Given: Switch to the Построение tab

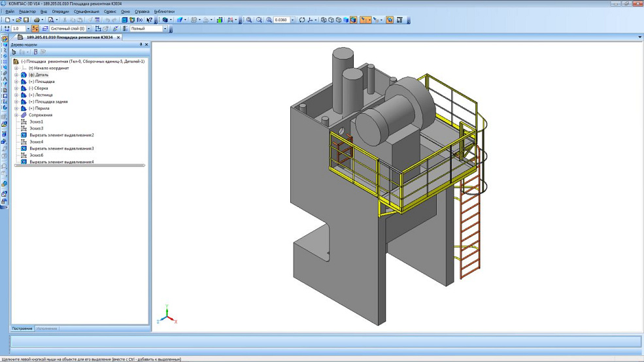Looking at the screenshot, I should pyautogui.click(x=23, y=329).
